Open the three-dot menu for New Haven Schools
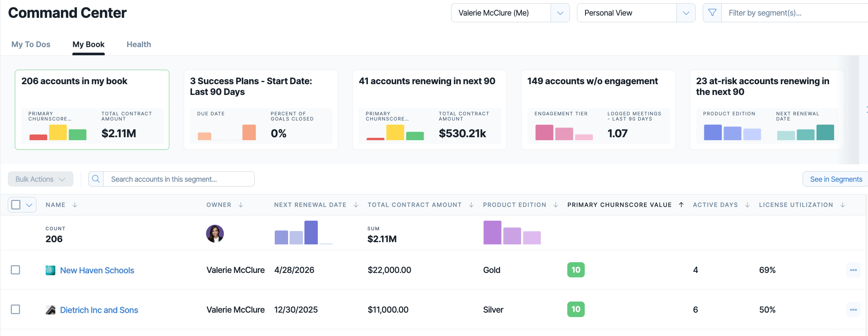The width and height of the screenshot is (868, 336). [853, 270]
